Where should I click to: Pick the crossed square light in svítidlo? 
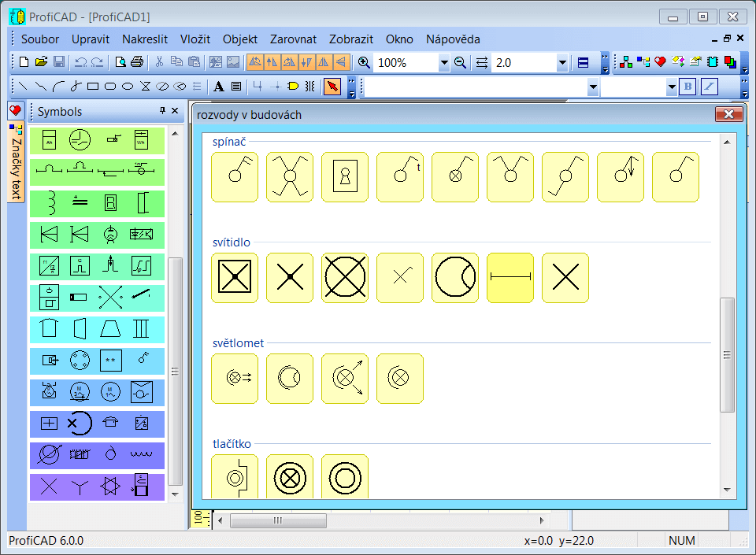(x=235, y=277)
